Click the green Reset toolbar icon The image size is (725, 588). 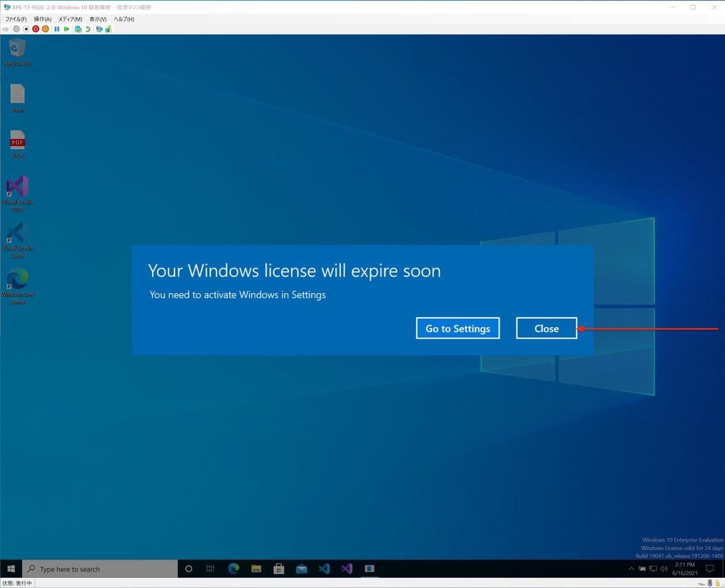(x=66, y=29)
